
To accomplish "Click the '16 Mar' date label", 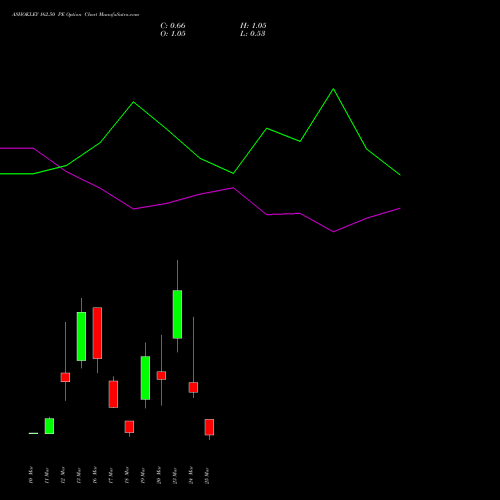I will [x=95, y=475].
